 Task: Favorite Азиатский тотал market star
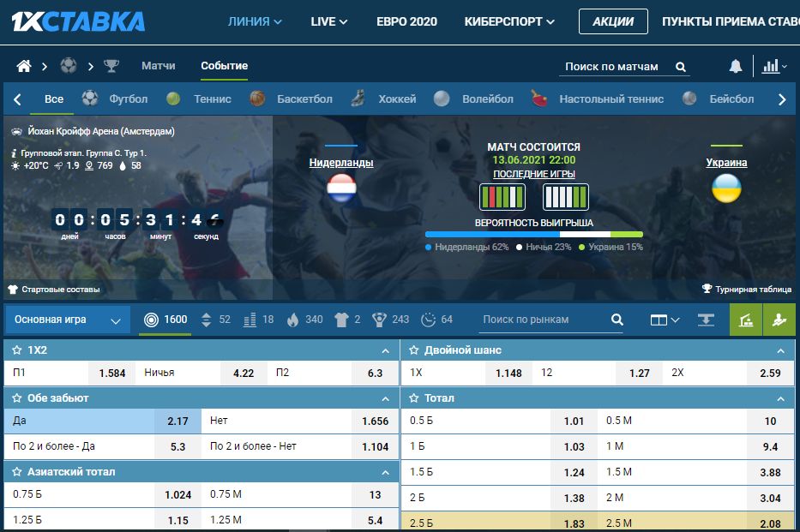pyautogui.click(x=17, y=472)
